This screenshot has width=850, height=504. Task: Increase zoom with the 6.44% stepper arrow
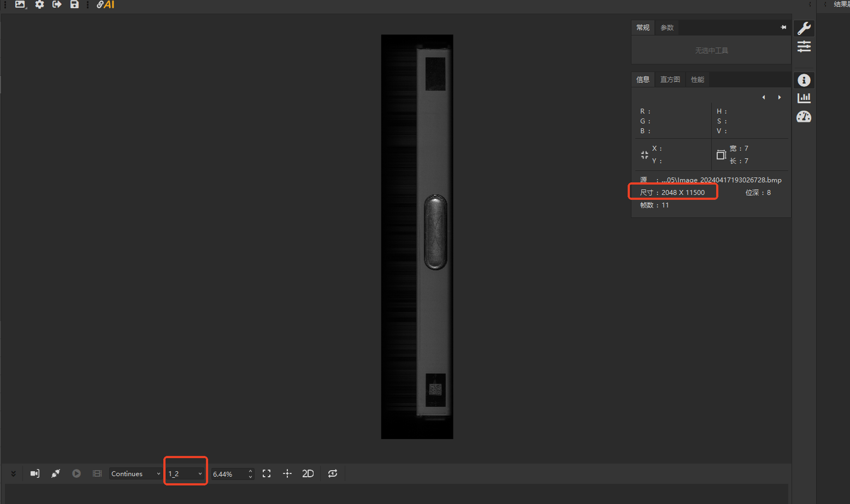point(250,471)
